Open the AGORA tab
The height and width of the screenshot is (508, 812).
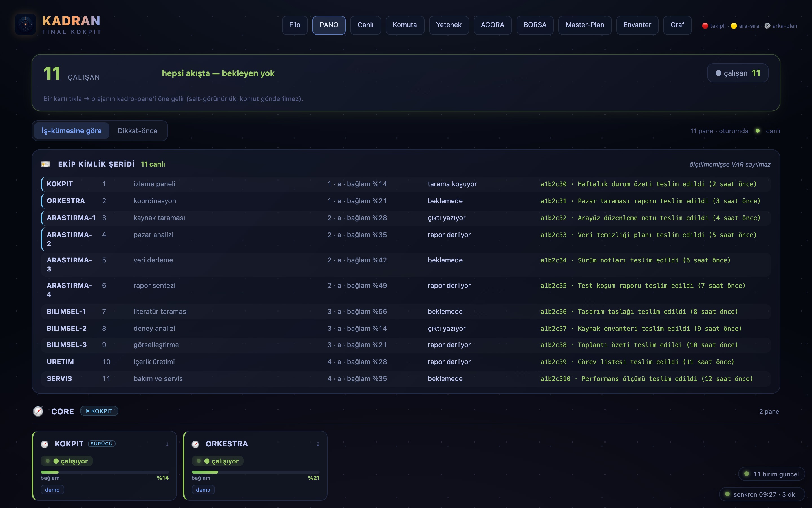492,25
